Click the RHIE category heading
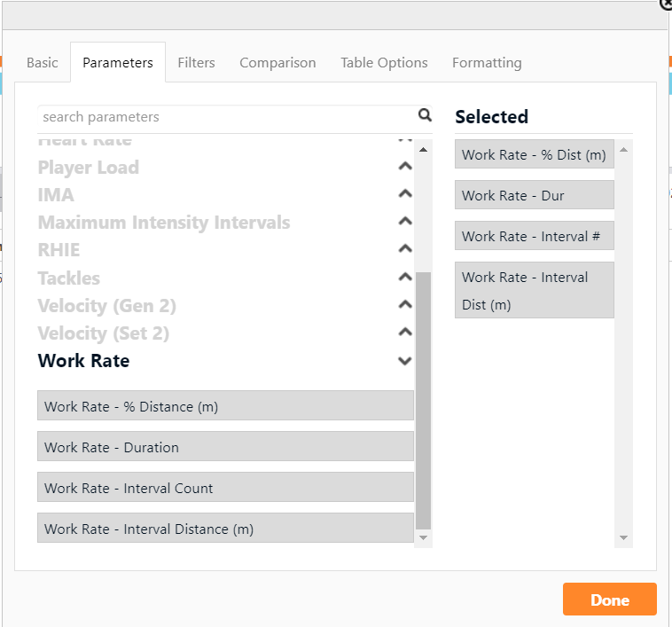 (x=59, y=250)
